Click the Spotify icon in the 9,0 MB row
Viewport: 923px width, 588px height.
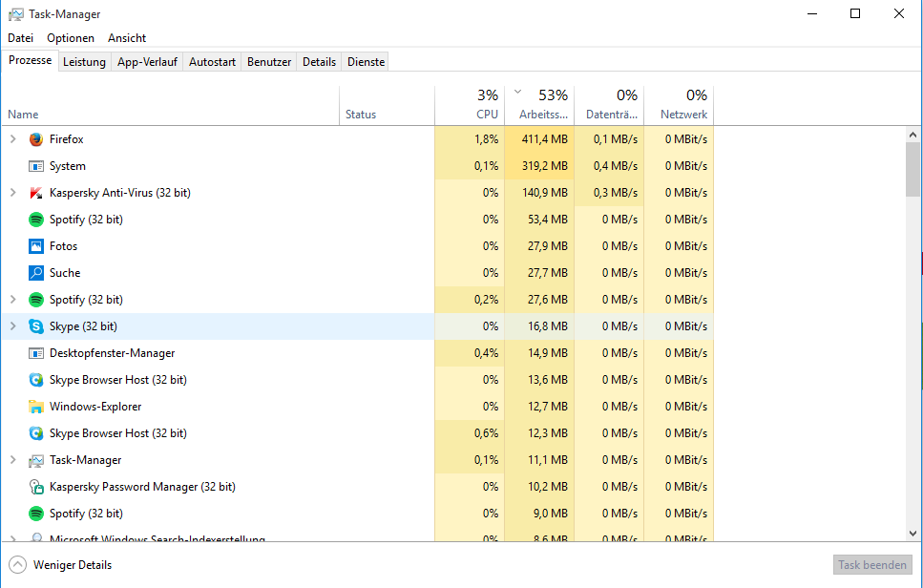tap(36, 514)
